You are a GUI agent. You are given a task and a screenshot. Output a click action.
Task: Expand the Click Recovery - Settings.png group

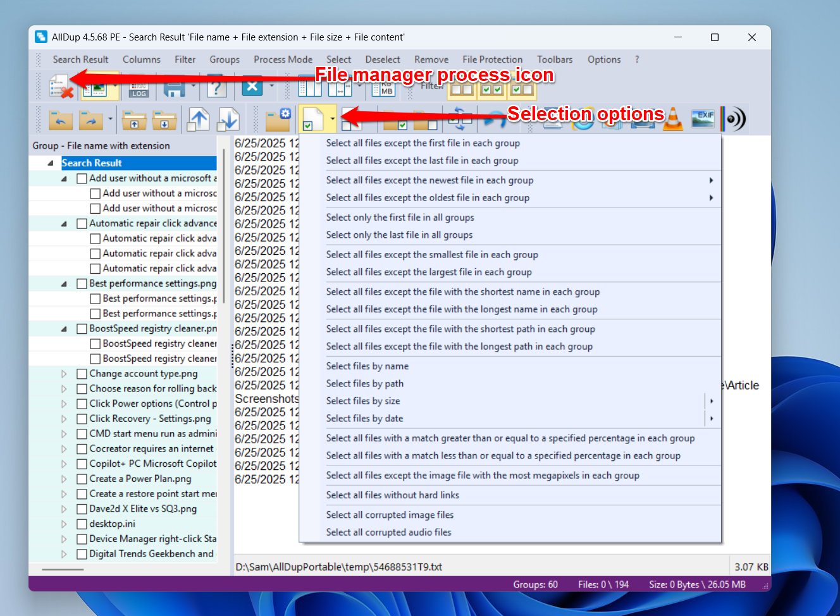tap(64, 419)
